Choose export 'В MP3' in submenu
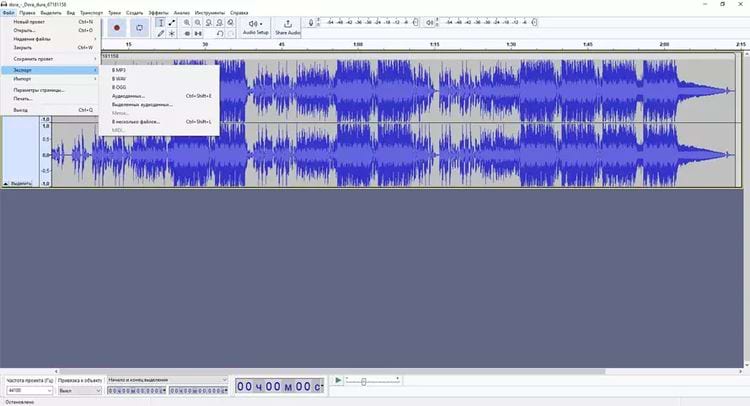The width and height of the screenshot is (750, 406). click(120, 70)
